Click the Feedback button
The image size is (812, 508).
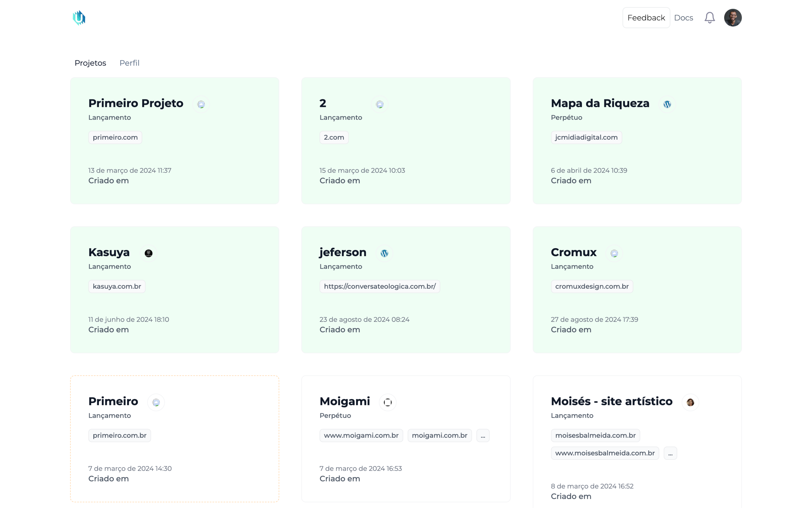[646, 18]
